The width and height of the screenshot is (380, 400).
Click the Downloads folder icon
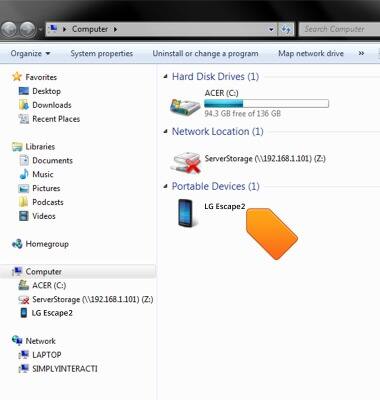[24, 105]
